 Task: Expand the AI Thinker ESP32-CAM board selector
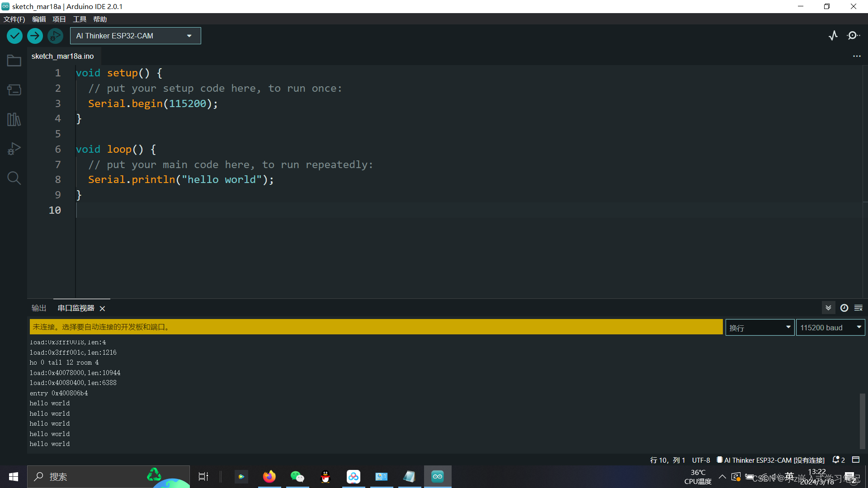pyautogui.click(x=135, y=36)
